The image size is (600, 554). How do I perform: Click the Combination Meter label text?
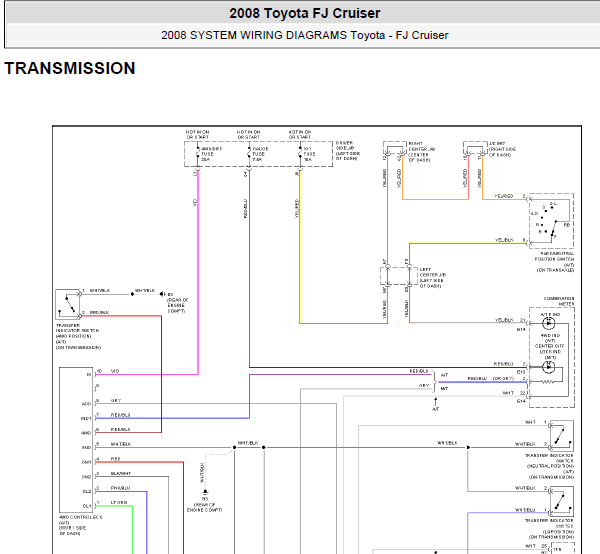click(x=559, y=301)
